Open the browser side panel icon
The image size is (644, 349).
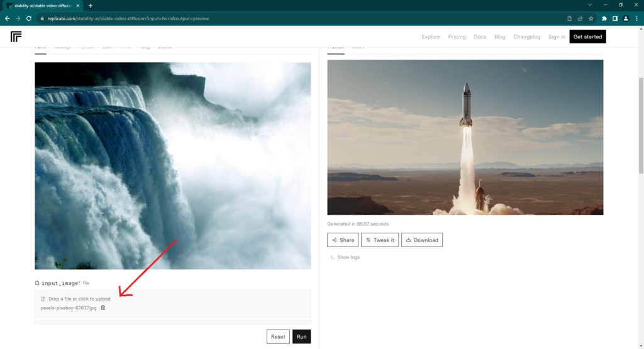tap(615, 18)
